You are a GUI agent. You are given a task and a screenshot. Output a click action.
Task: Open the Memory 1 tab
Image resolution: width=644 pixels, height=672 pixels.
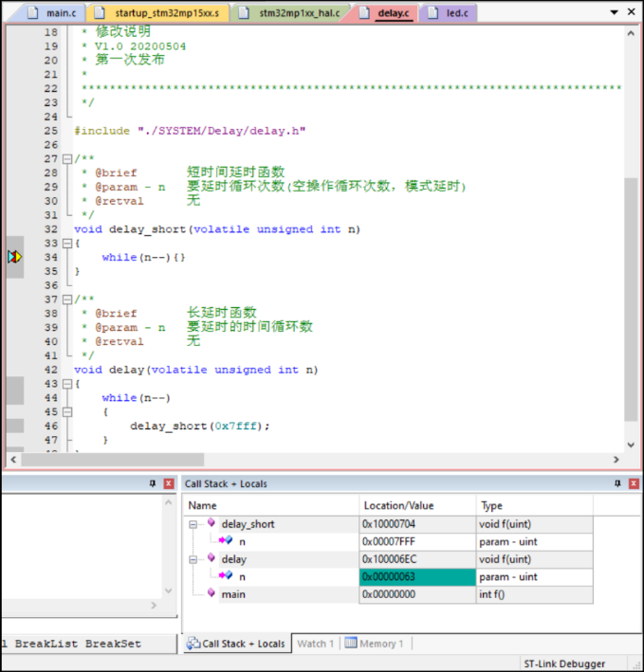375,644
